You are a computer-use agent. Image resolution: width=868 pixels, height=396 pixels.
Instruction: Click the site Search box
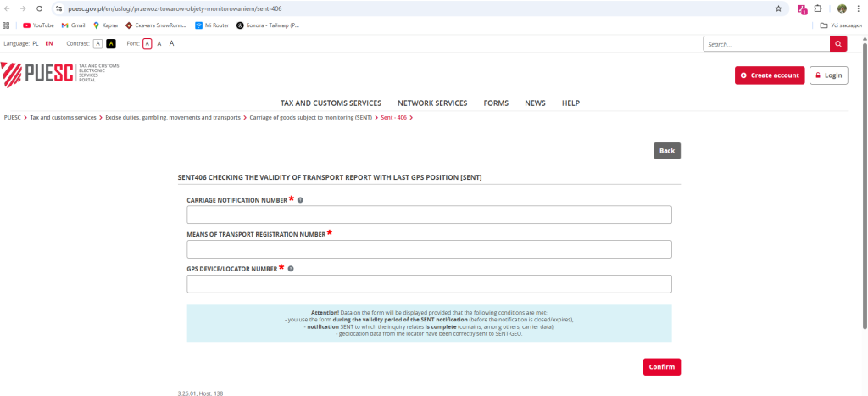tap(766, 44)
